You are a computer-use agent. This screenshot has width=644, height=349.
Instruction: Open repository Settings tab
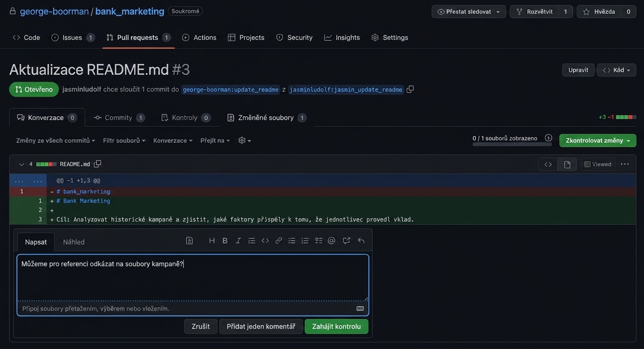(x=390, y=37)
